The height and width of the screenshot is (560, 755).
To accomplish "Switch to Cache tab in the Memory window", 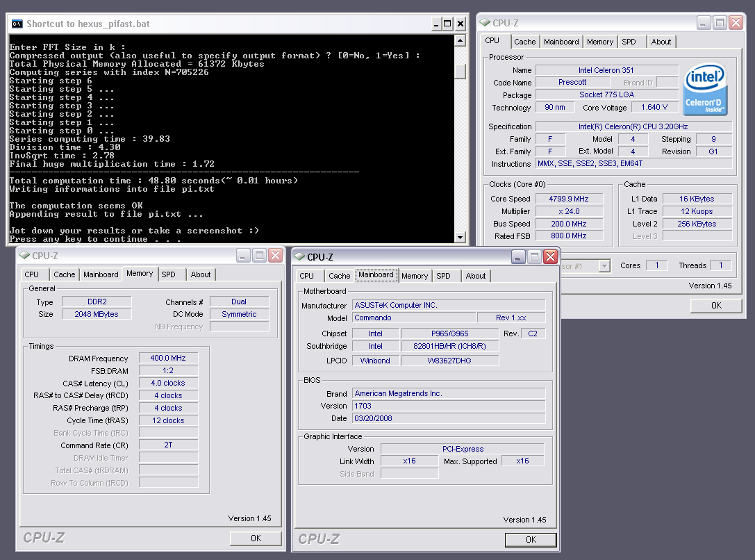I will 65,274.
